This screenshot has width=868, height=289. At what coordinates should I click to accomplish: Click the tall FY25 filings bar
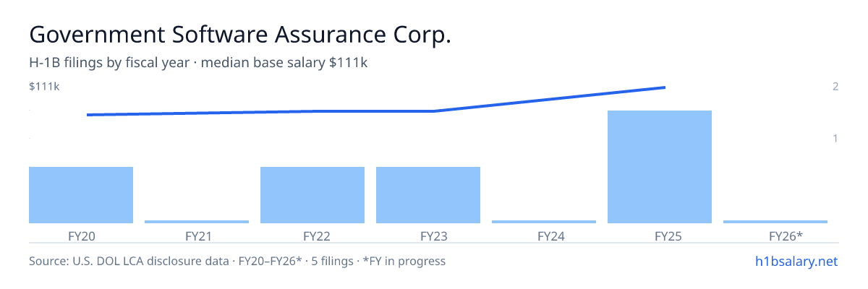pos(660,167)
